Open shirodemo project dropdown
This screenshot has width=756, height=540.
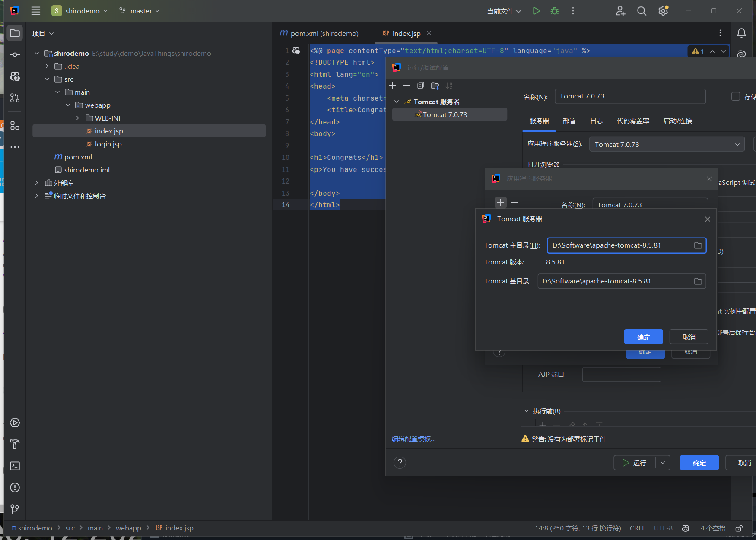pos(80,11)
